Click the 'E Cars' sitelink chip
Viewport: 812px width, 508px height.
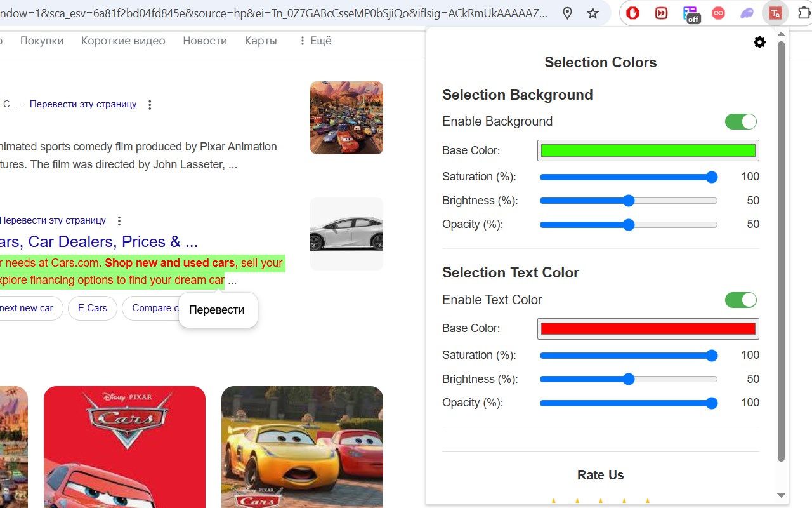93,308
